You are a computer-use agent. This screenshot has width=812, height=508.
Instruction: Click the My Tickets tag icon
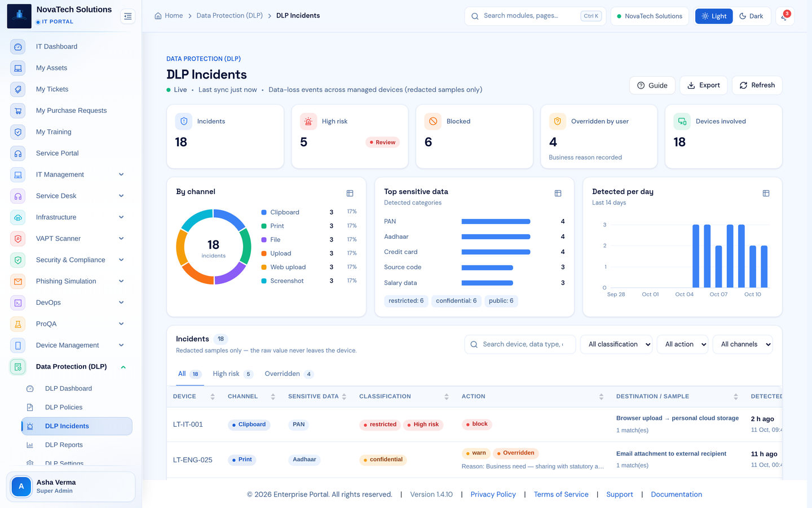(18, 90)
